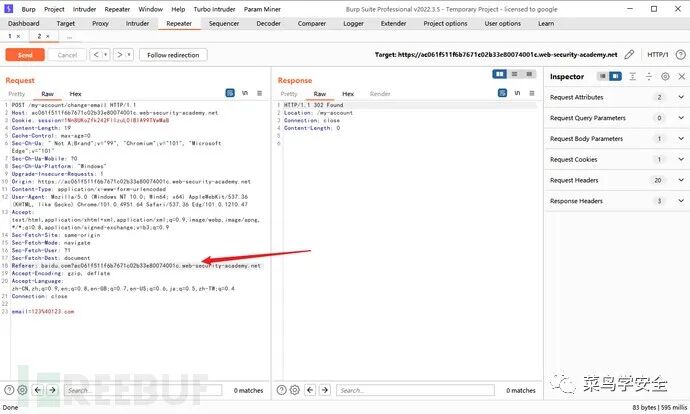Viewport: 690px width, 414px height.
Task: Open the Turbo Intruder menu
Action: point(214,9)
